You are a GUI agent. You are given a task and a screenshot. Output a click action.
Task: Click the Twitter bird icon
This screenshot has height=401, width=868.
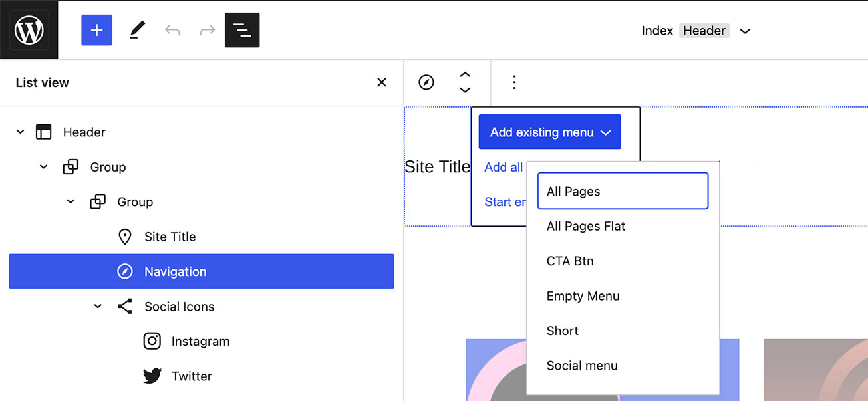pyautogui.click(x=152, y=376)
